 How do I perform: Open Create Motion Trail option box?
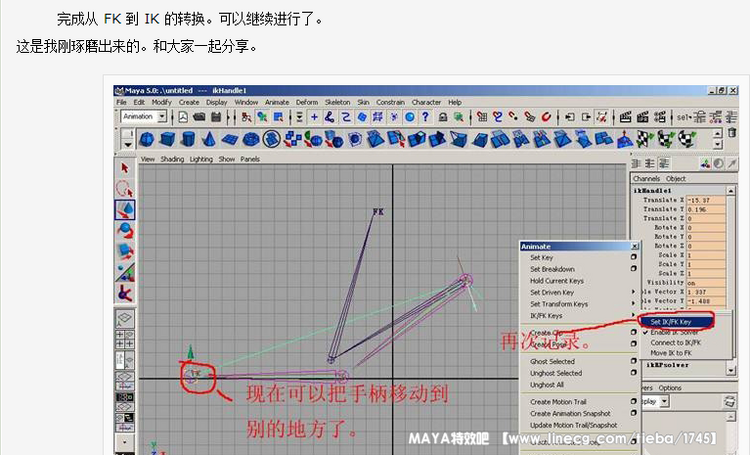pyautogui.click(x=634, y=401)
